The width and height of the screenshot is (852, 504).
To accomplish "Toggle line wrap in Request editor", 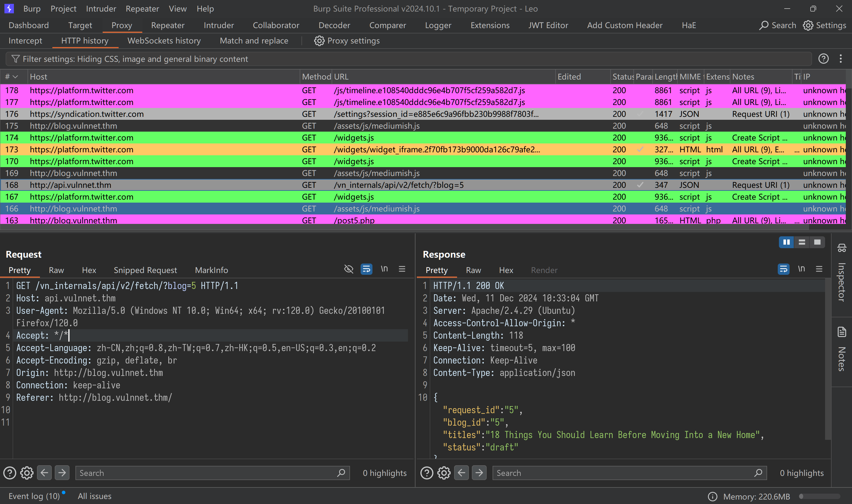I will (x=367, y=269).
